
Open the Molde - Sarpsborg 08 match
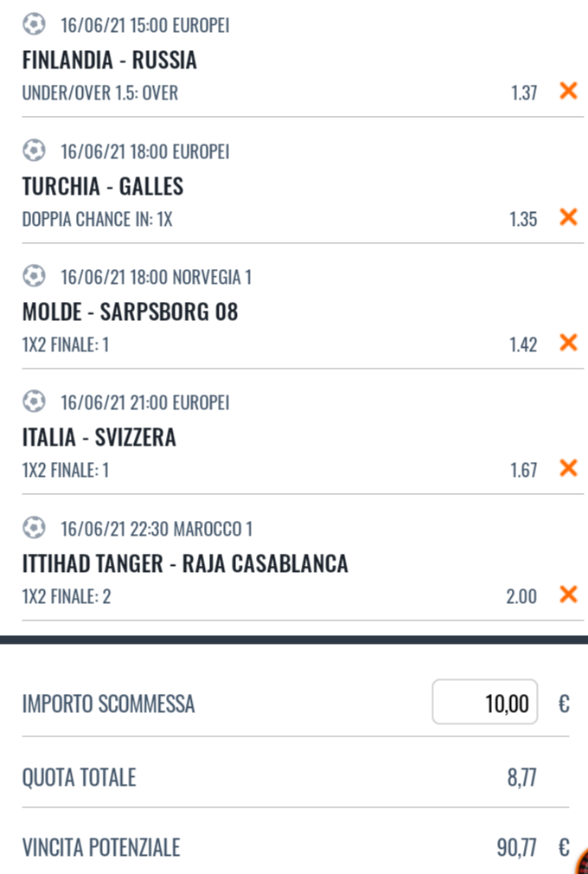click(130, 312)
